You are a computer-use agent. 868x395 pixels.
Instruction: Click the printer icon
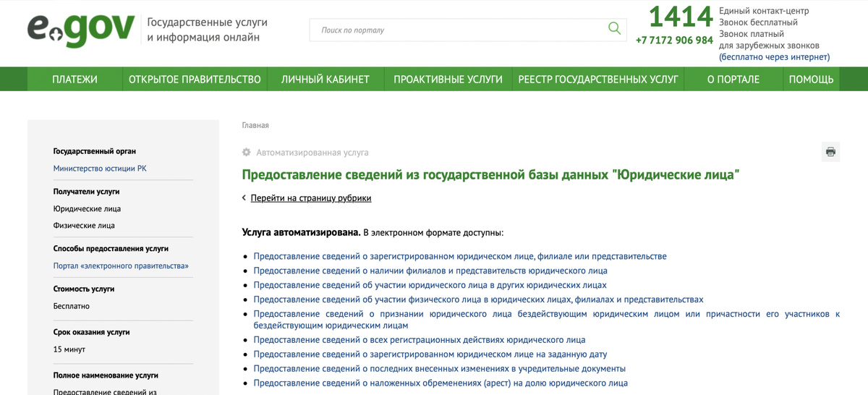click(x=830, y=152)
